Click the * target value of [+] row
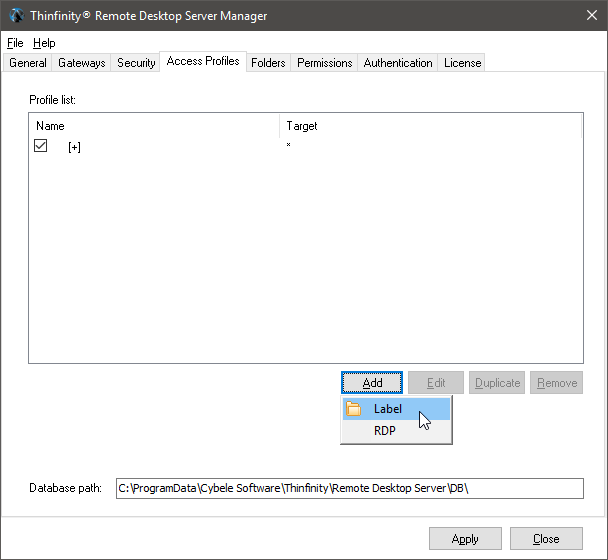This screenshot has width=608, height=560. tap(288, 145)
